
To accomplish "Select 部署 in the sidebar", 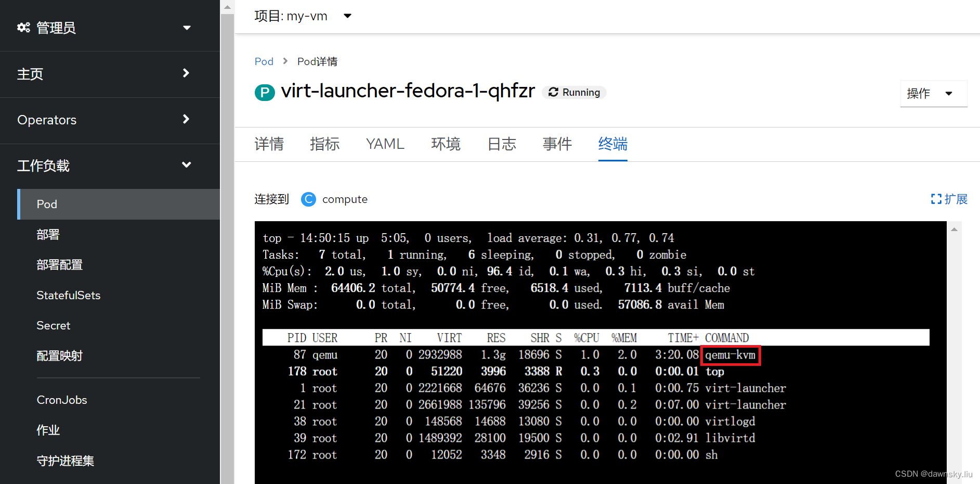I will (x=48, y=234).
